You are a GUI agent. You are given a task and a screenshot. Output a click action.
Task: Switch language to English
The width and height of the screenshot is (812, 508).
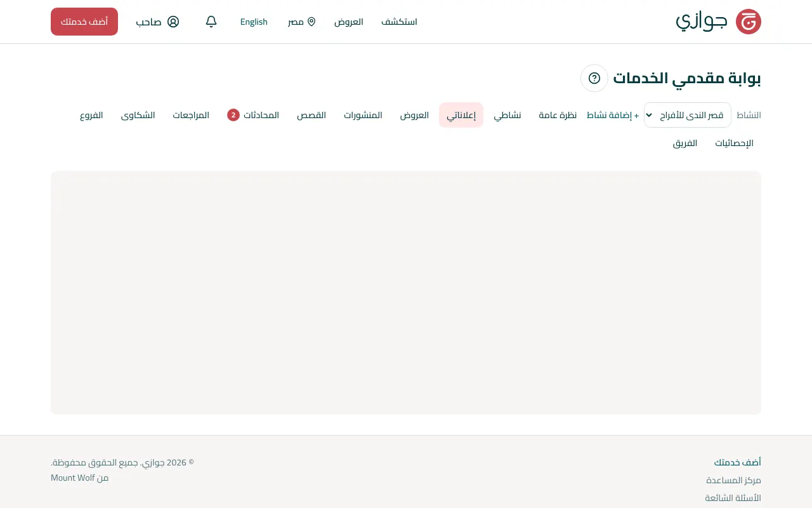coord(254,22)
